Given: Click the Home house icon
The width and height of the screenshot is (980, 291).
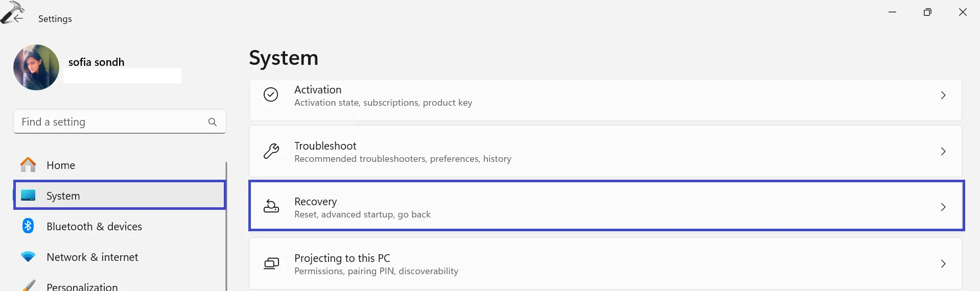Looking at the screenshot, I should point(28,165).
